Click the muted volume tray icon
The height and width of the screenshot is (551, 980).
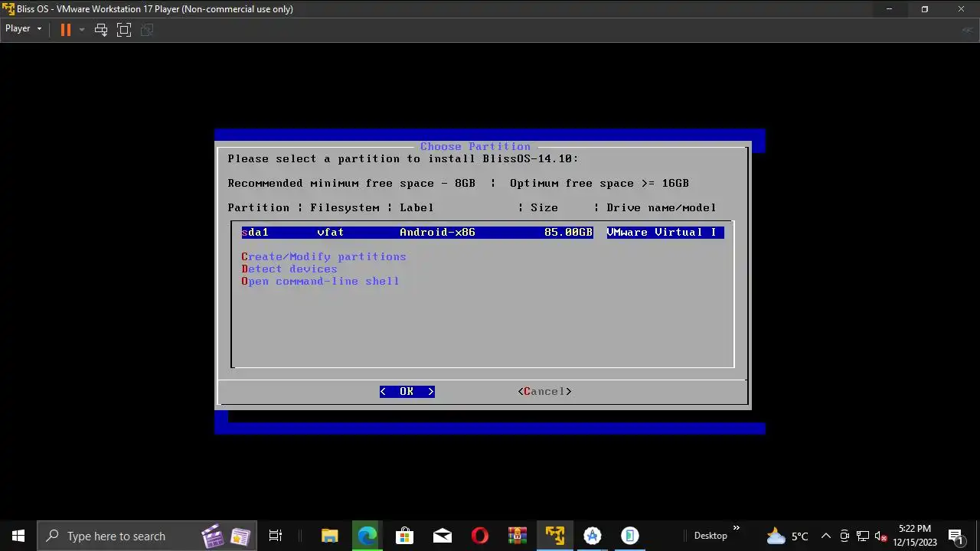tap(880, 536)
